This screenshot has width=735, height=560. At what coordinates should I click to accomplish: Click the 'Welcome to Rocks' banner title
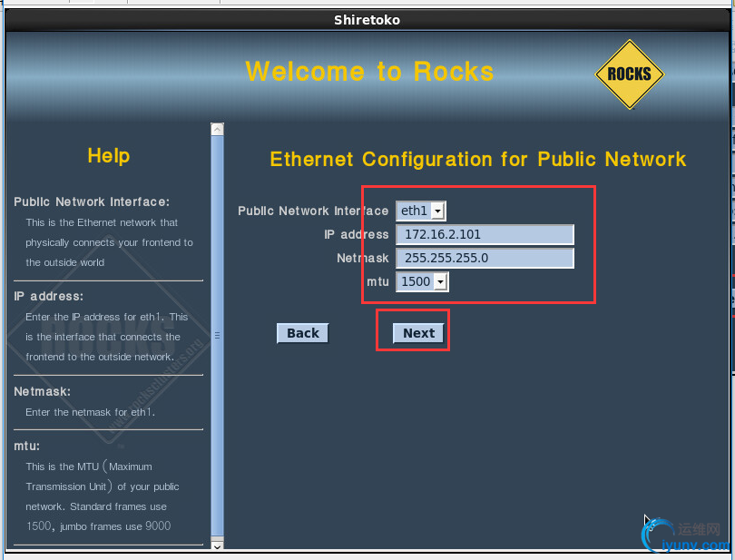tap(369, 72)
